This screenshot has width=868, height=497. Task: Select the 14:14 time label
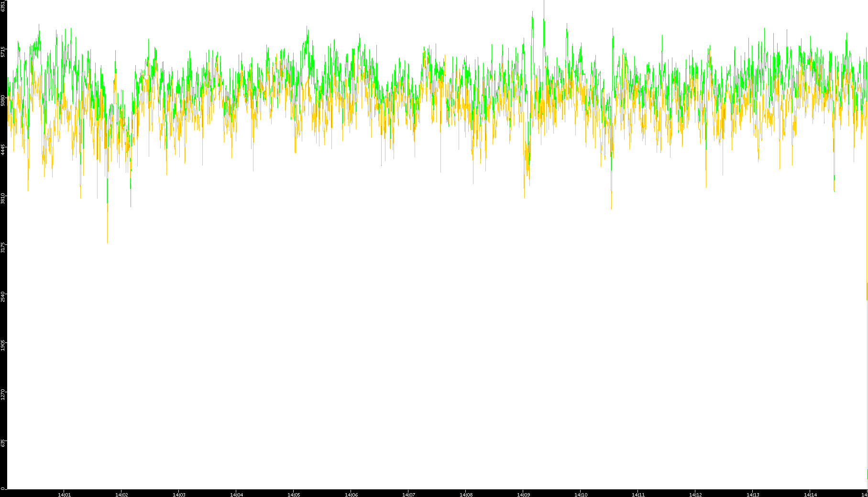[x=810, y=495]
